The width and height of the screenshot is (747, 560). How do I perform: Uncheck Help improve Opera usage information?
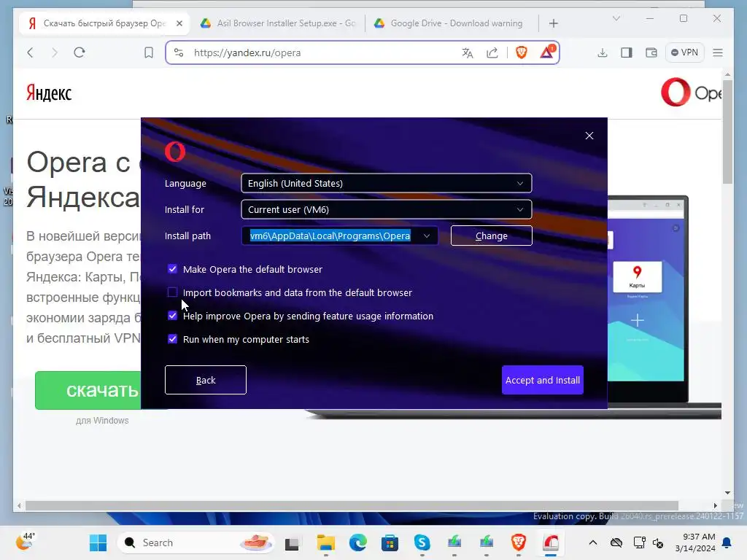(172, 316)
